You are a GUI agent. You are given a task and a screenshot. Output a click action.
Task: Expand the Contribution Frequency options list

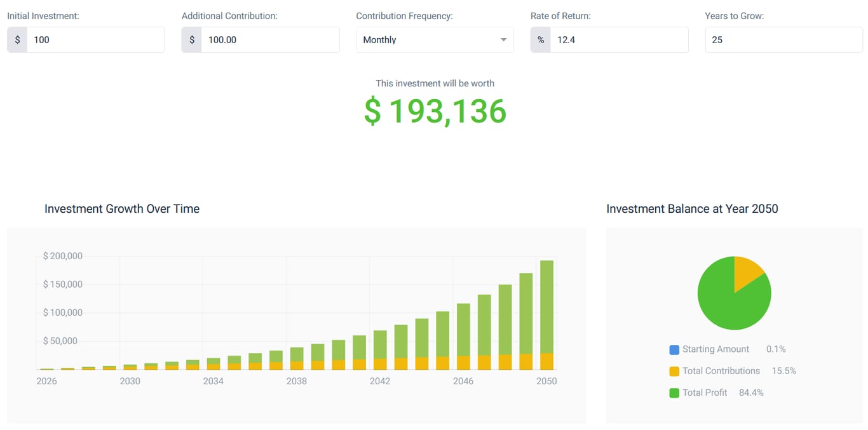tap(435, 39)
